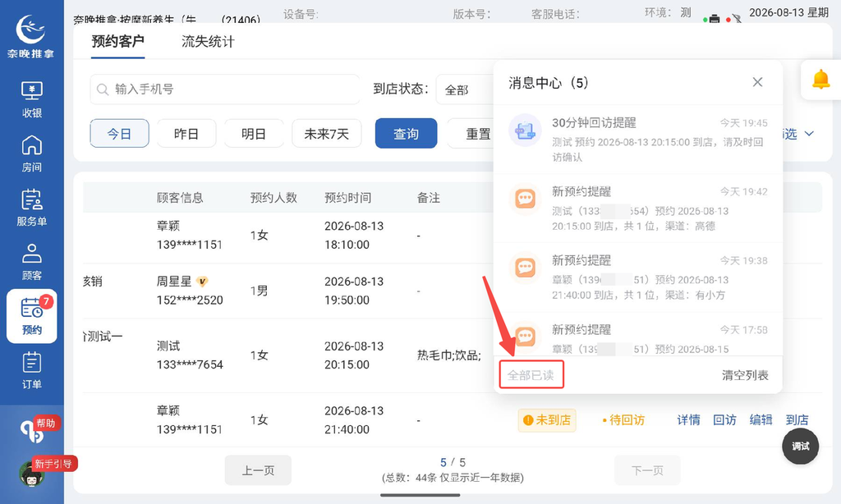Click the 输入手机号 phone input field
The image size is (841, 504).
[x=225, y=89]
